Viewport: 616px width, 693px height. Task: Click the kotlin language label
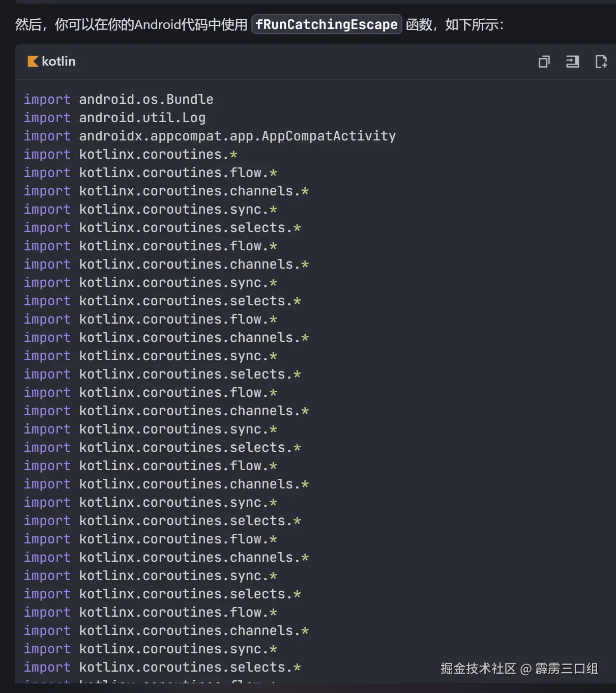tap(58, 62)
